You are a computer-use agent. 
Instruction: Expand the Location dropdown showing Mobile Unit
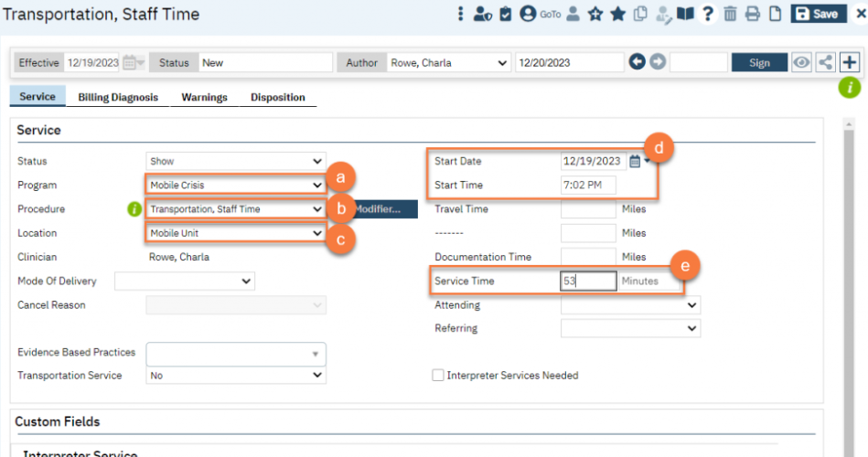[x=236, y=233]
